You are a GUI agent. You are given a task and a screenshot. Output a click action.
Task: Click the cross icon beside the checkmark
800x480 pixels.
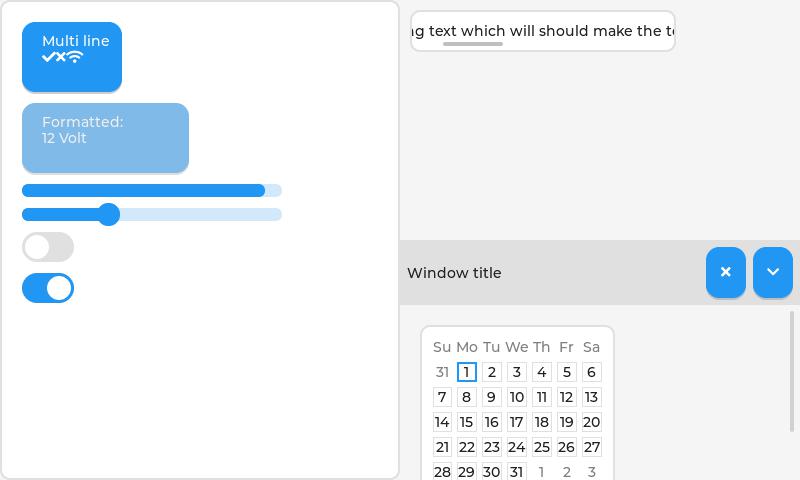(61, 57)
